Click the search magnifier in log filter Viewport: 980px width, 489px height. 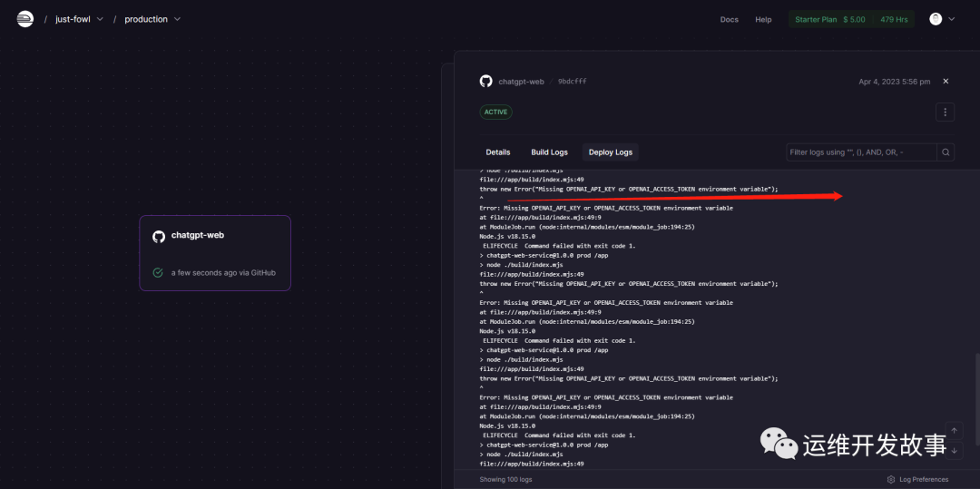click(946, 152)
